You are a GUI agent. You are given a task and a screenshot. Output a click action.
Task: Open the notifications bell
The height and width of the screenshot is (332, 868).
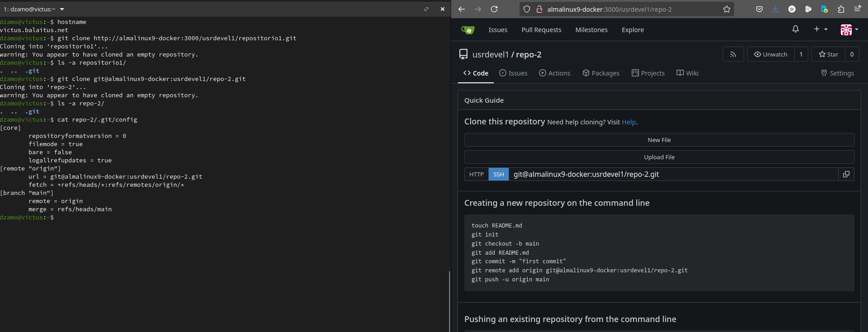click(x=795, y=29)
